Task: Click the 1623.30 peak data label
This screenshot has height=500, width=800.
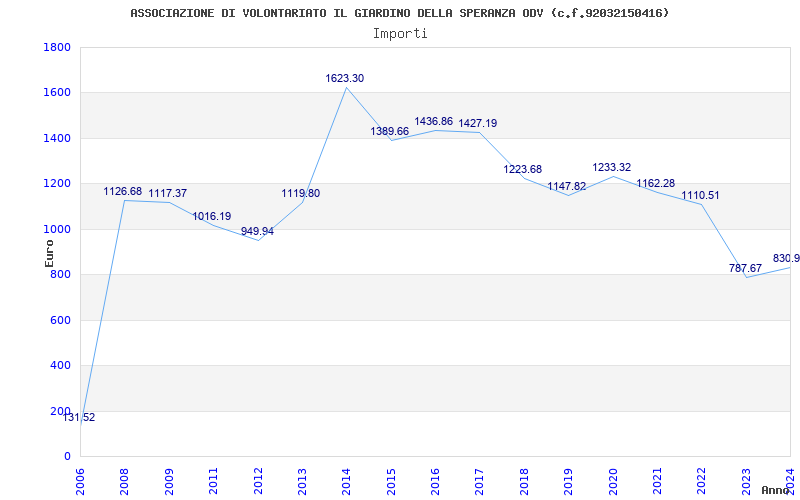Action: (x=344, y=78)
